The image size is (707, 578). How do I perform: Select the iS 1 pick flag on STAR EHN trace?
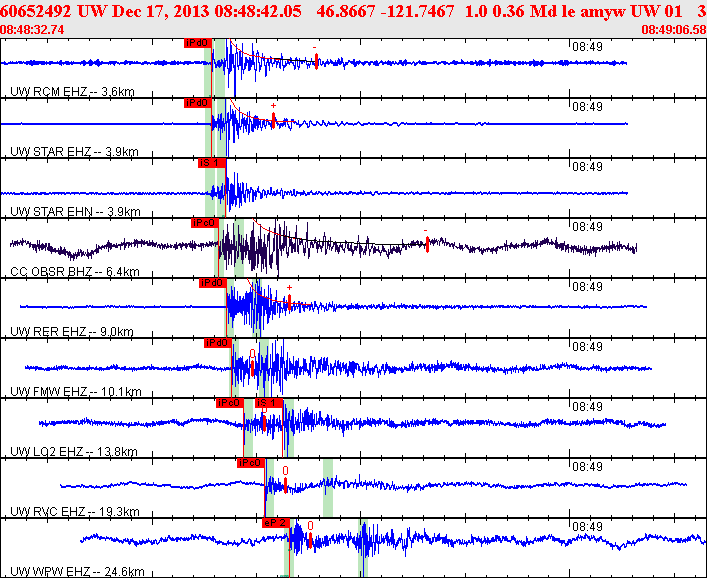pyautogui.click(x=211, y=163)
